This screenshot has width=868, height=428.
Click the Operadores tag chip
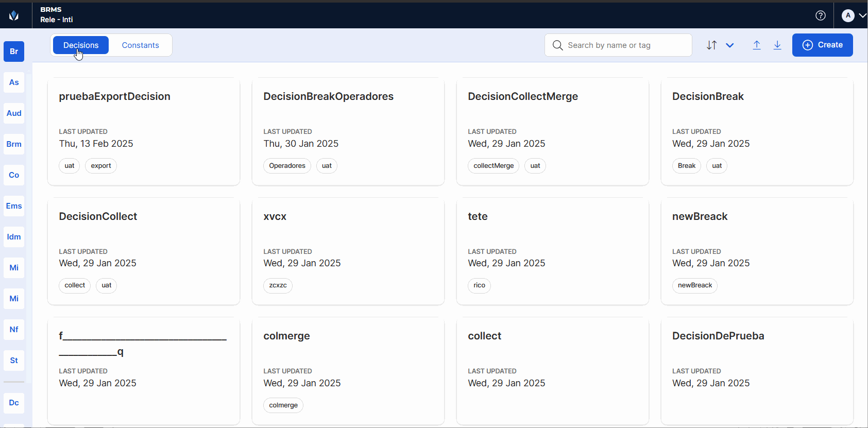(287, 166)
